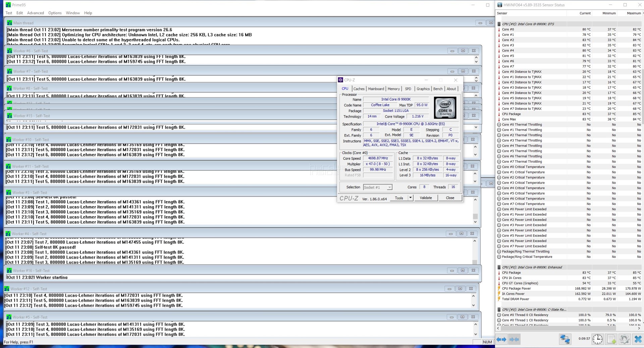
Task: Click Prime95 icon in the main title bar
Action: [8, 5]
